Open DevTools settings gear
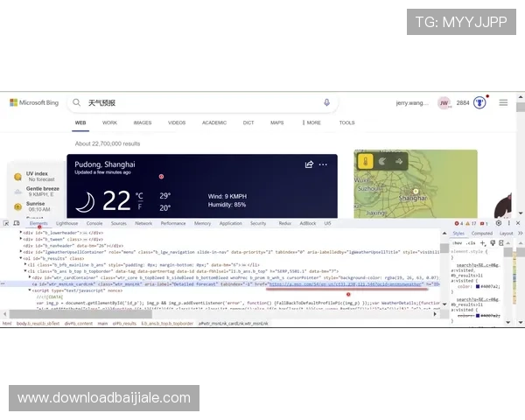525x420 pixels. 498,223
